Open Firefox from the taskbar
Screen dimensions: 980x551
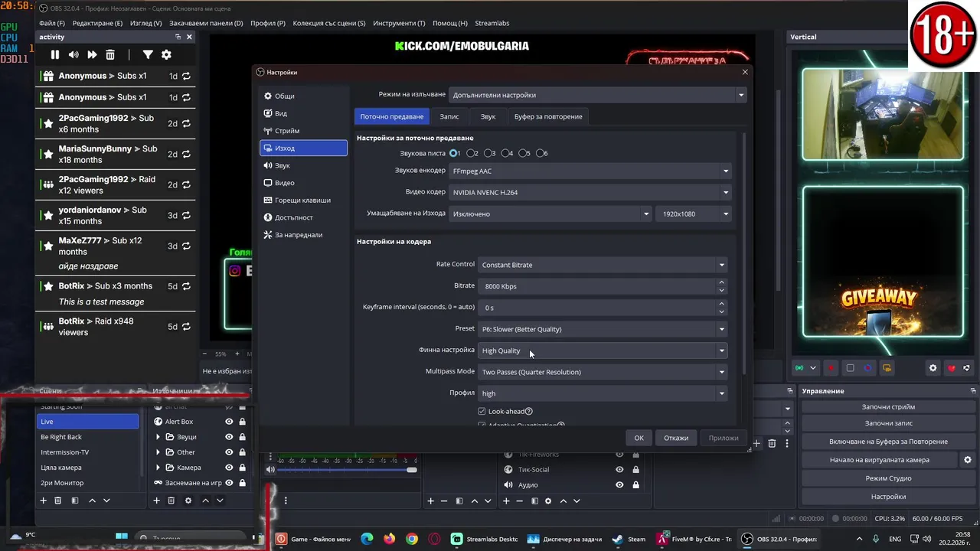tap(390, 539)
